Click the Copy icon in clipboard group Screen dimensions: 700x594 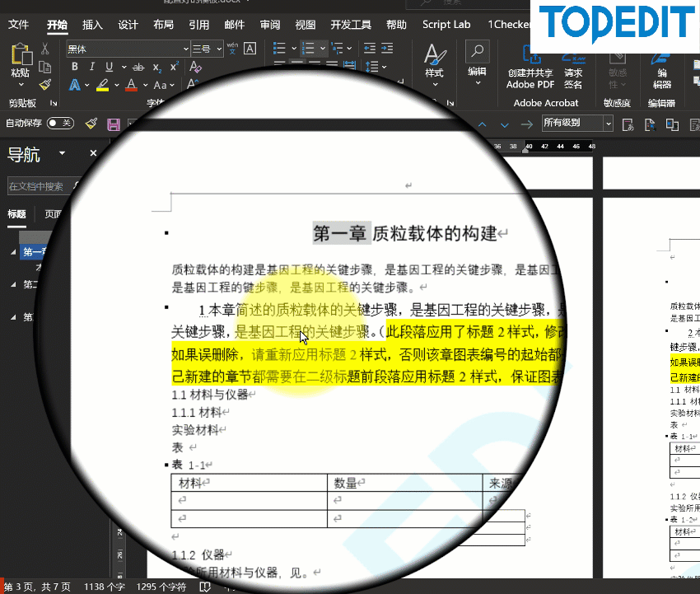point(44,67)
